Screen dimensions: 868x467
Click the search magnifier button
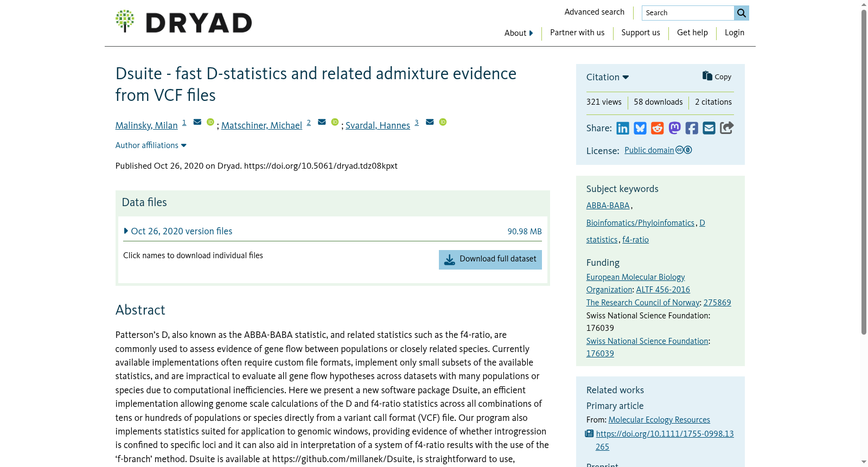[742, 13]
